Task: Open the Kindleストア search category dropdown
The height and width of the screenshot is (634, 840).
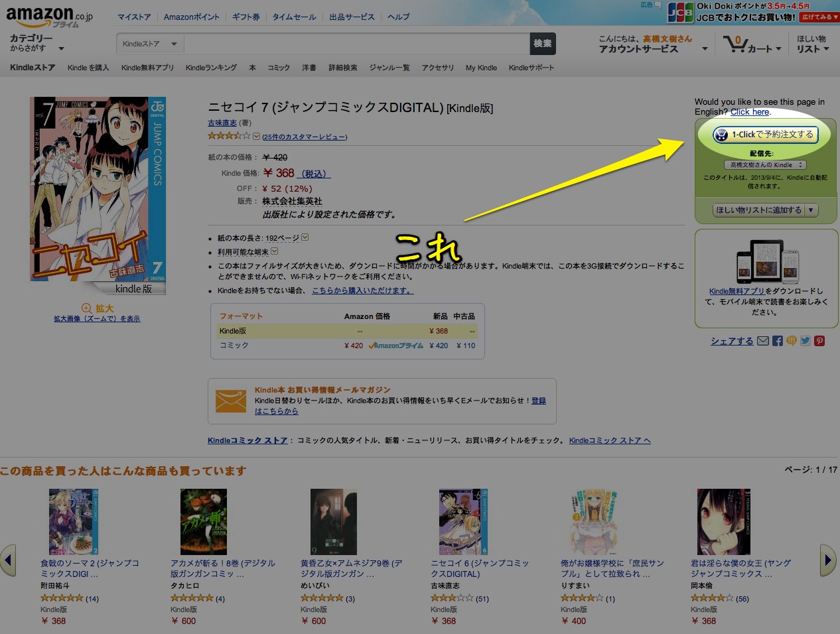Action: pyautogui.click(x=150, y=44)
